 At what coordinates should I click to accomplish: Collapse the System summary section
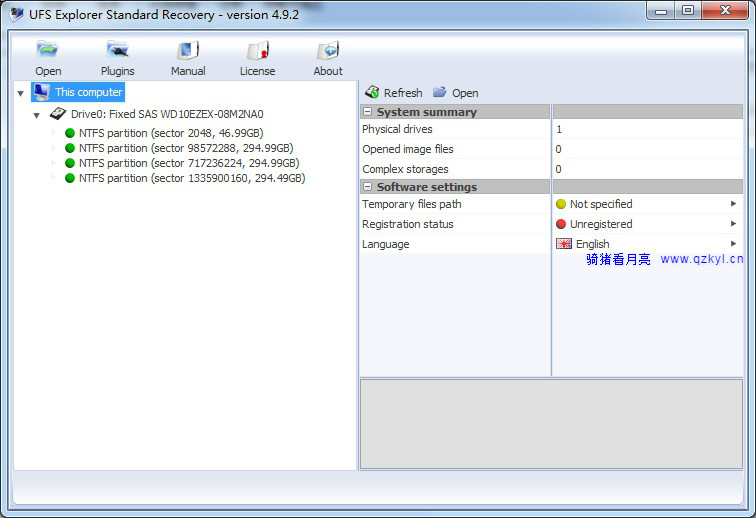367,112
